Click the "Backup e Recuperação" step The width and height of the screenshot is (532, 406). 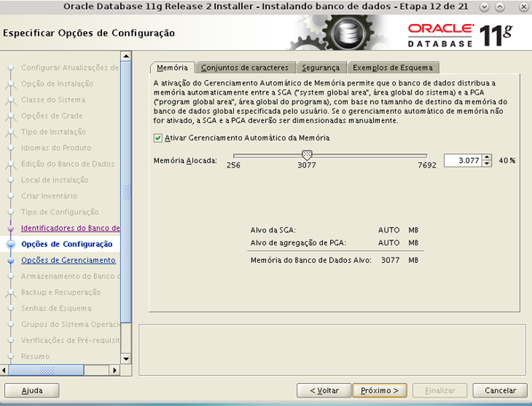61,292
